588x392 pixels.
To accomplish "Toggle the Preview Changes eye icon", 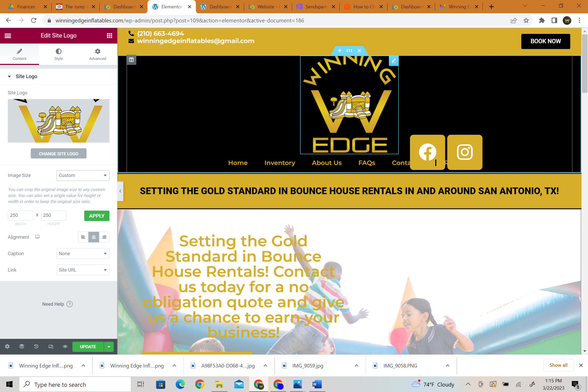I will [x=65, y=346].
